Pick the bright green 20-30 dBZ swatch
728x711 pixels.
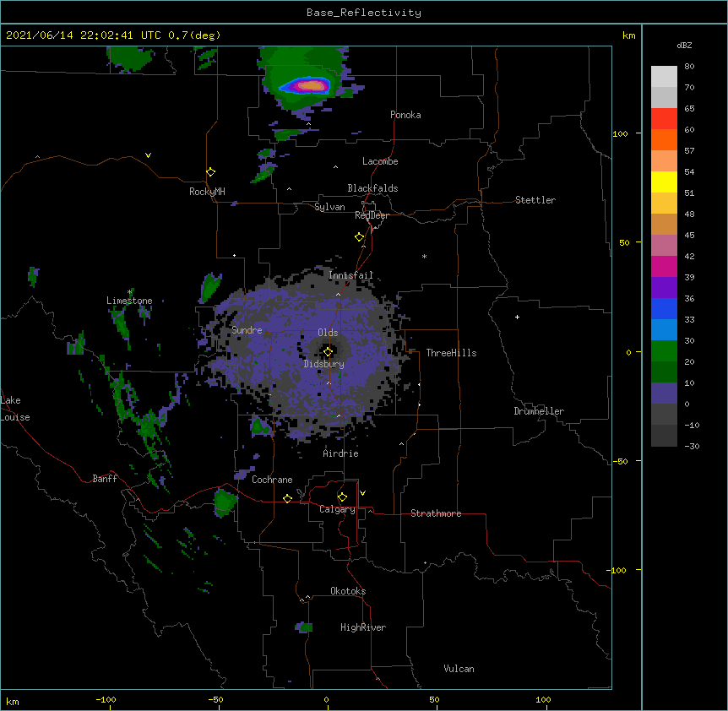click(664, 351)
